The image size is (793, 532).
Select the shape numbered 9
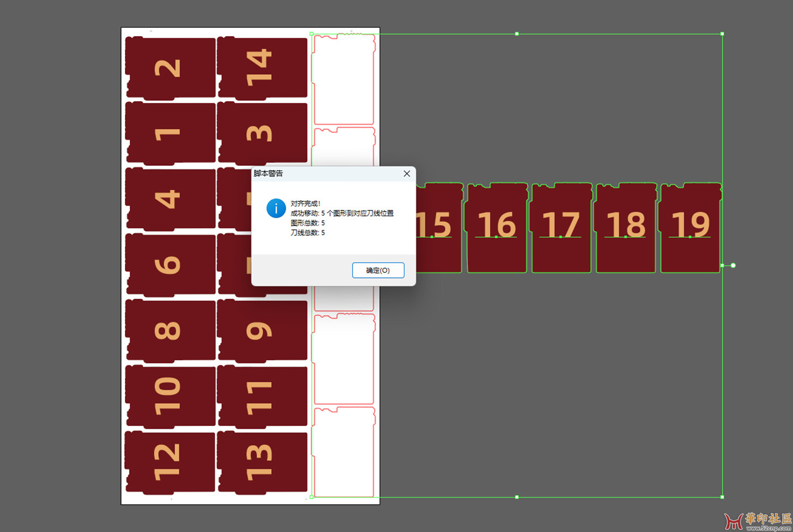point(262,330)
